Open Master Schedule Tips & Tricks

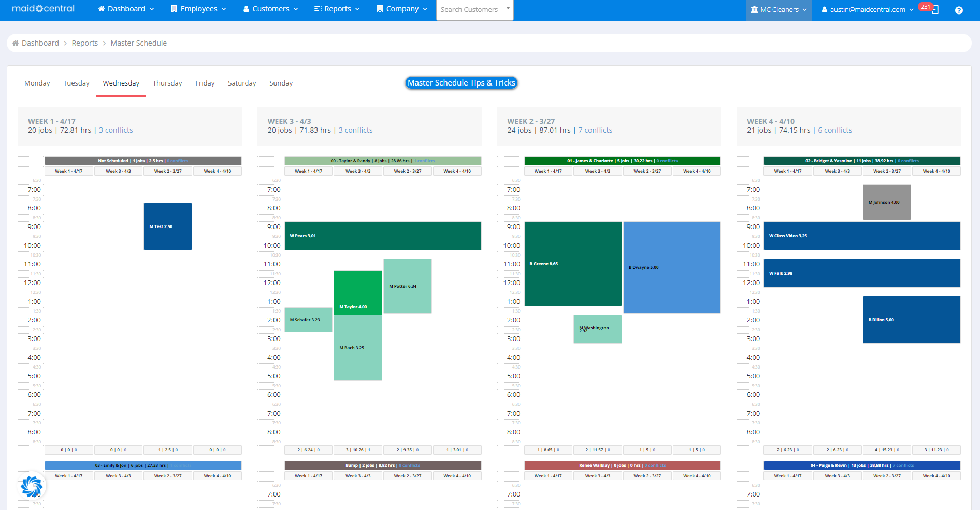(461, 82)
